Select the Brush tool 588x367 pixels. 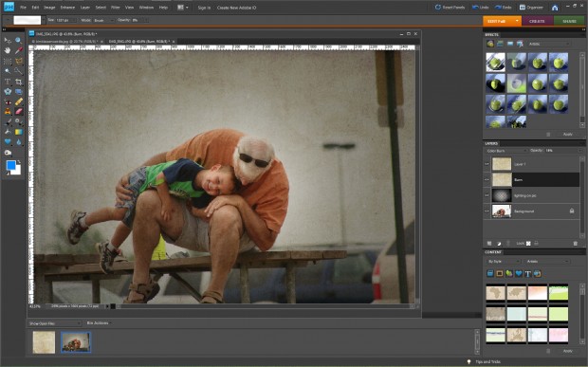click(x=8, y=122)
